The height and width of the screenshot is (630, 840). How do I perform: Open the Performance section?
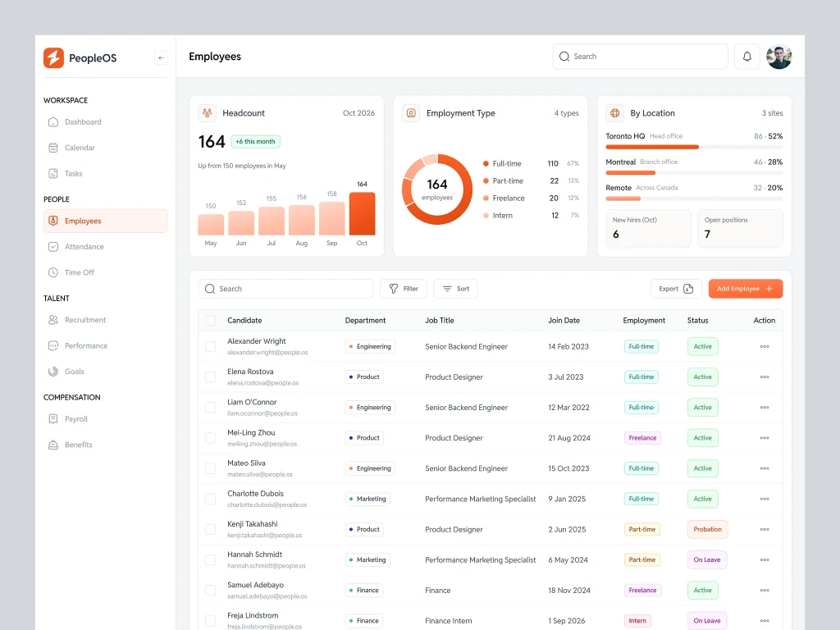point(106,346)
